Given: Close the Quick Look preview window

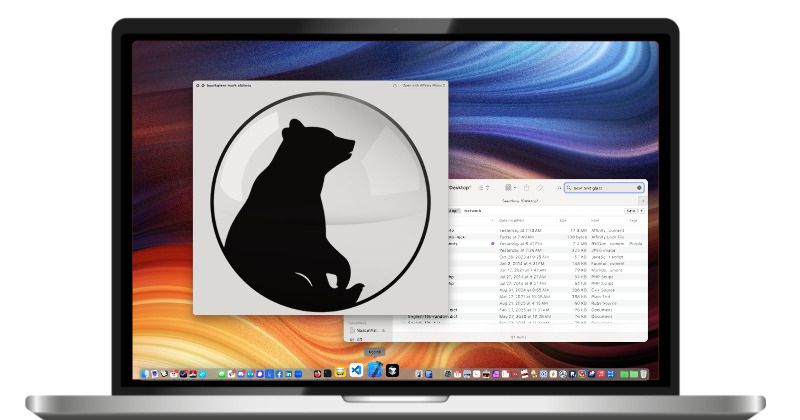Looking at the screenshot, I should click(197, 86).
